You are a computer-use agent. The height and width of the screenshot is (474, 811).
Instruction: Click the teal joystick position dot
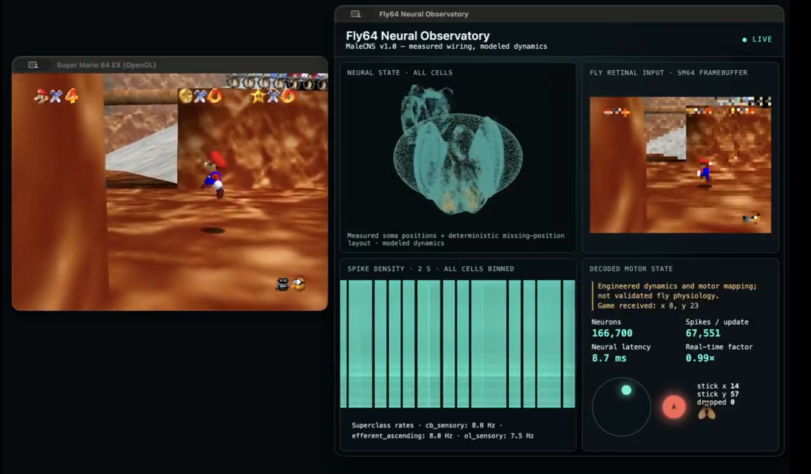[x=626, y=390]
